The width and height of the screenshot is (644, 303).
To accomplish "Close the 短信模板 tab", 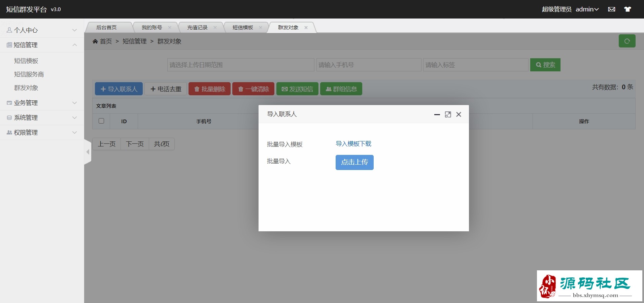I will point(260,28).
